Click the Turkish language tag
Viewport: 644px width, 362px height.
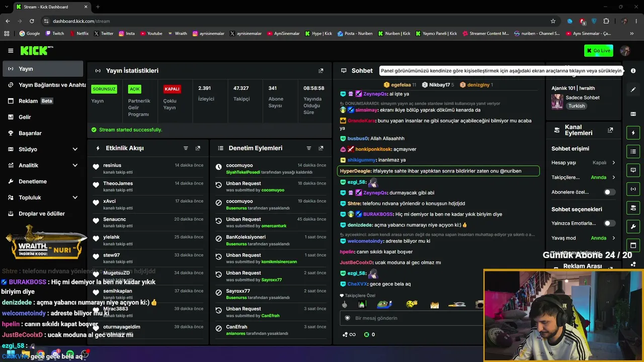(577, 106)
